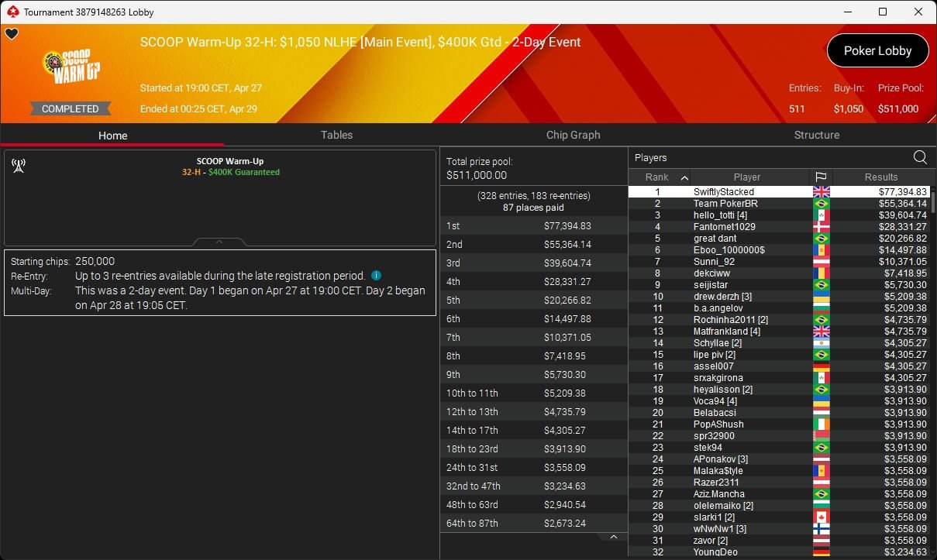Click the Player column header

(x=747, y=177)
